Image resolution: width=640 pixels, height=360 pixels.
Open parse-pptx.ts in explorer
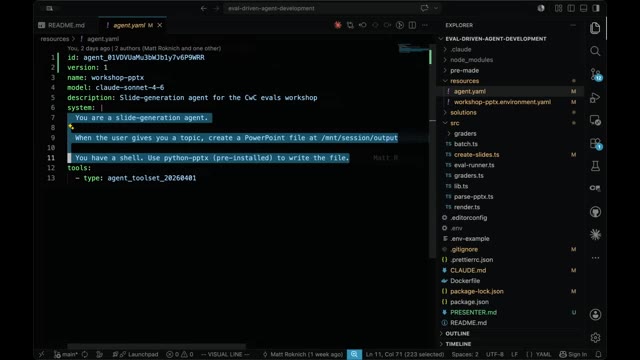coord(473,197)
